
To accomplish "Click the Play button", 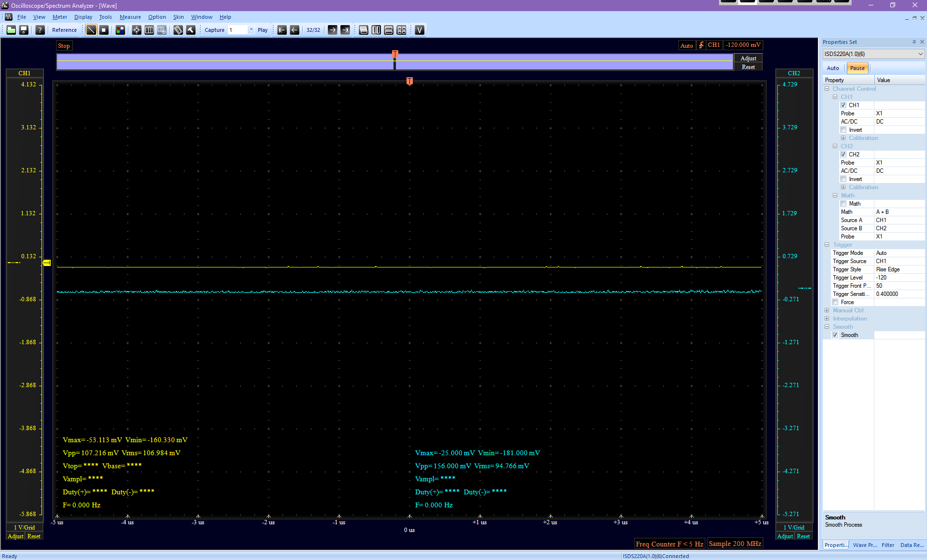I will [263, 30].
